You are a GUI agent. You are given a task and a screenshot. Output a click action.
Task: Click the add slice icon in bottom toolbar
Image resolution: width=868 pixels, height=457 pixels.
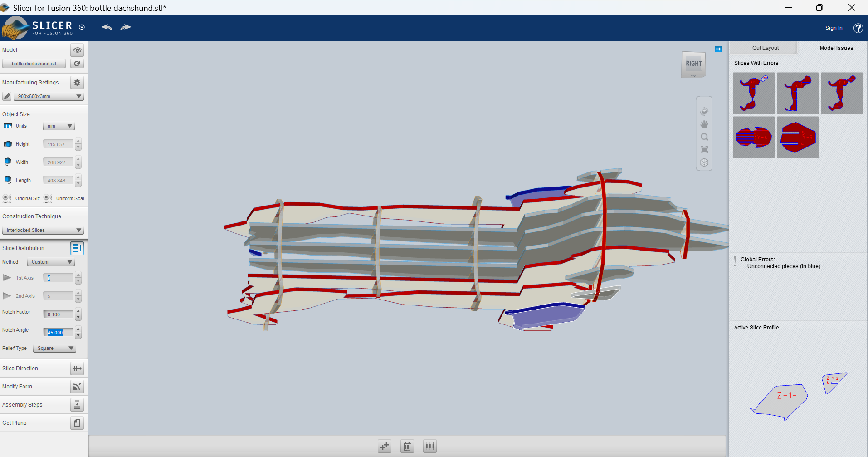[385, 446]
